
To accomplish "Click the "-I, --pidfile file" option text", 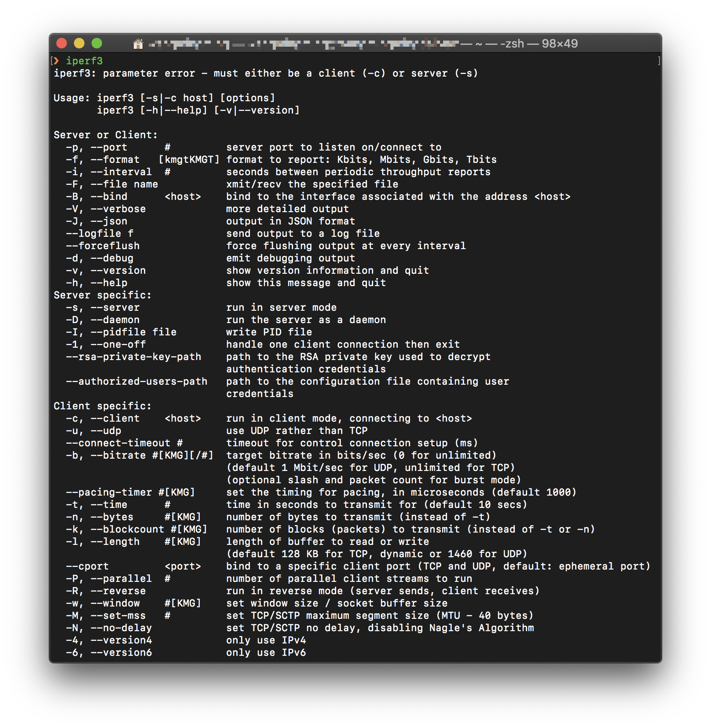I will tap(121, 332).
